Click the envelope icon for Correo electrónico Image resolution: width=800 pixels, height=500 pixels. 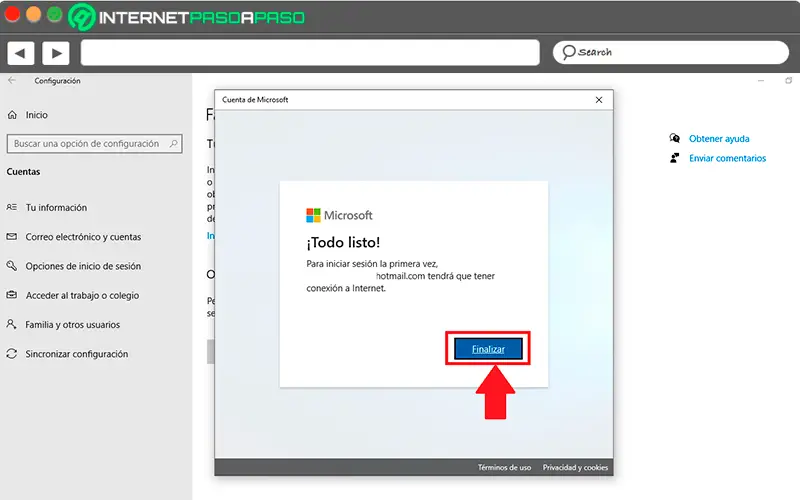(11, 236)
